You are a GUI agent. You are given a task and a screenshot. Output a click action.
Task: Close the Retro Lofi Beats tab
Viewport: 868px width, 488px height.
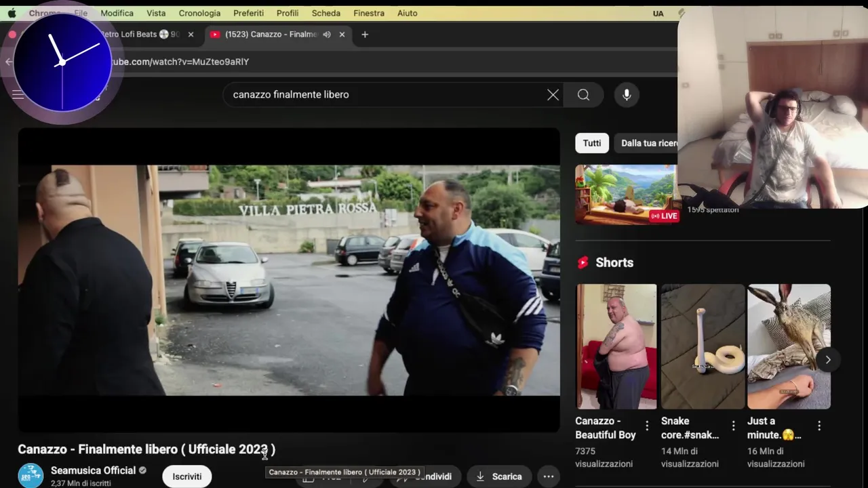click(x=191, y=35)
